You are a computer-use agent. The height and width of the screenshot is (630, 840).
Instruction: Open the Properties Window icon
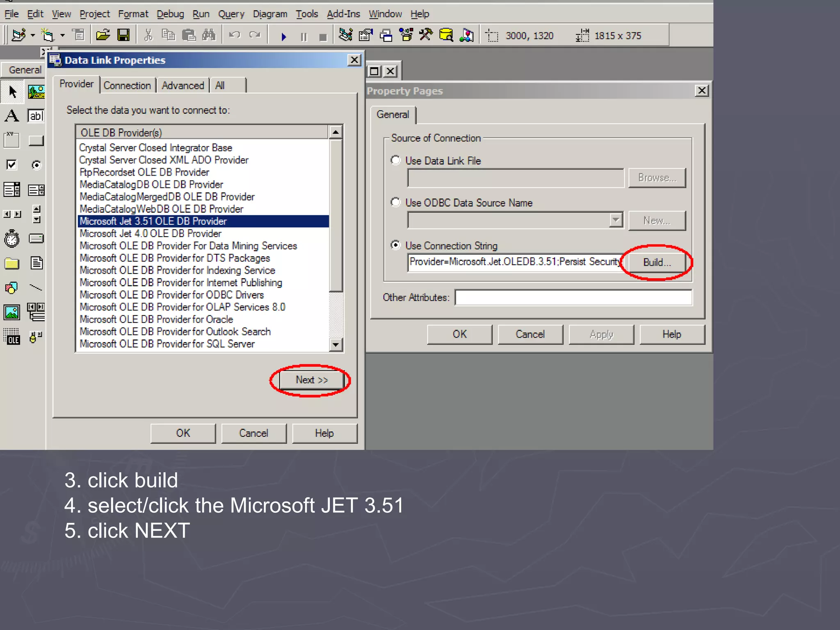click(366, 35)
